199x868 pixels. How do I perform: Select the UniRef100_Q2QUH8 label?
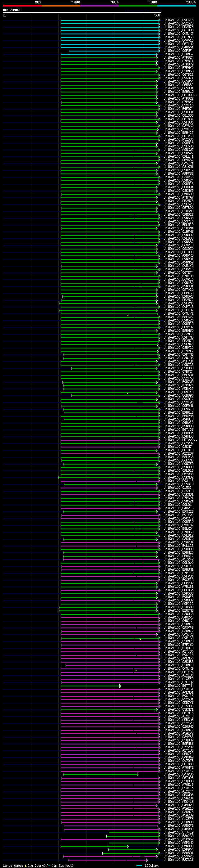[x=179, y=781]
